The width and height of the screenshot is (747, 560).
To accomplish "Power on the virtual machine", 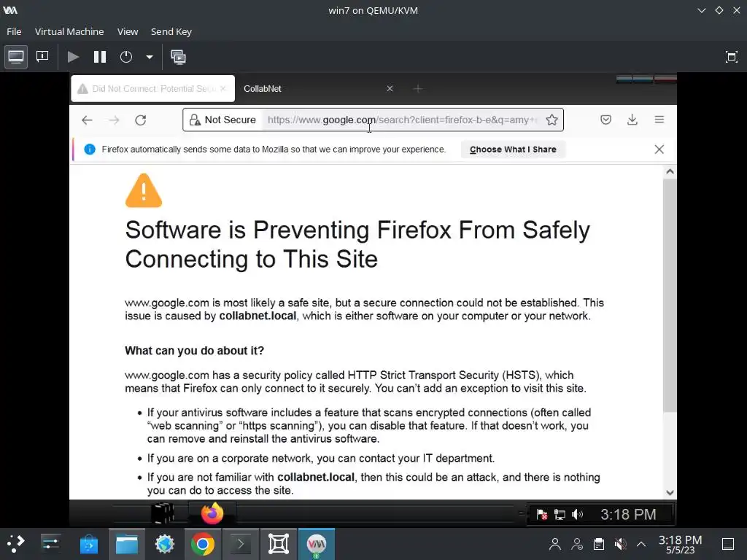I will click(73, 57).
